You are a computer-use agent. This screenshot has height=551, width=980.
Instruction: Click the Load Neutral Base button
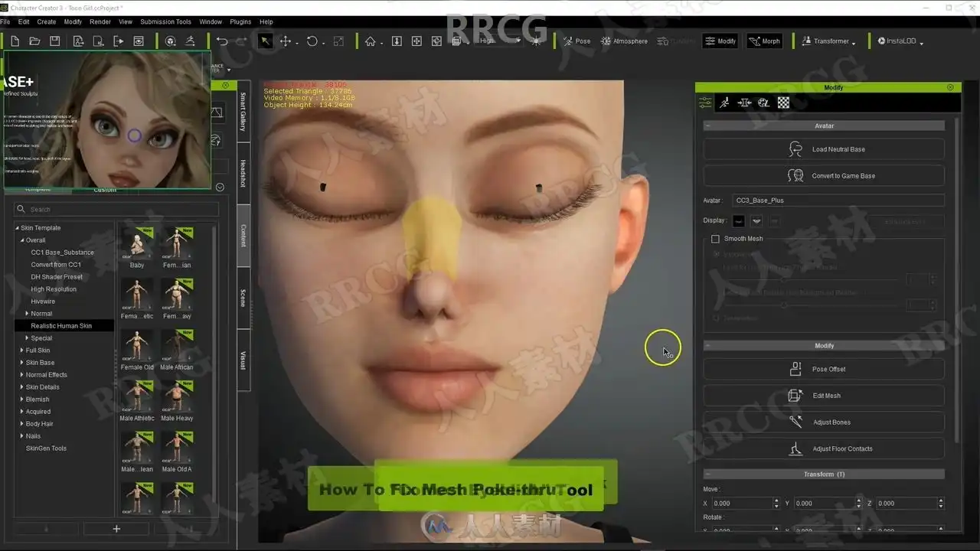coord(824,149)
